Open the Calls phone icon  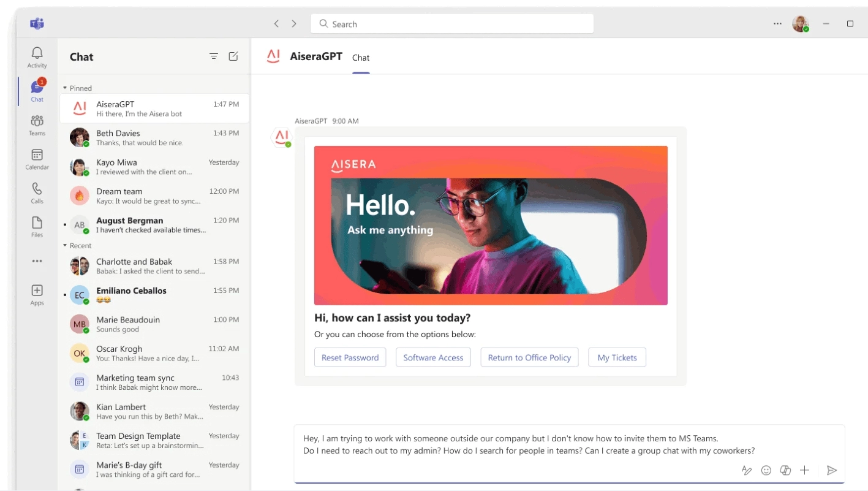pos(37,192)
